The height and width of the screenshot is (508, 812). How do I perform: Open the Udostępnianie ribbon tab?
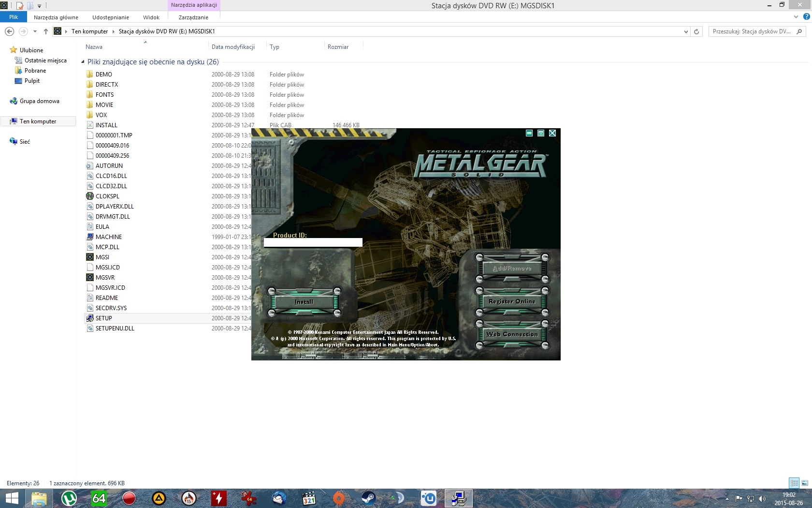(111, 17)
